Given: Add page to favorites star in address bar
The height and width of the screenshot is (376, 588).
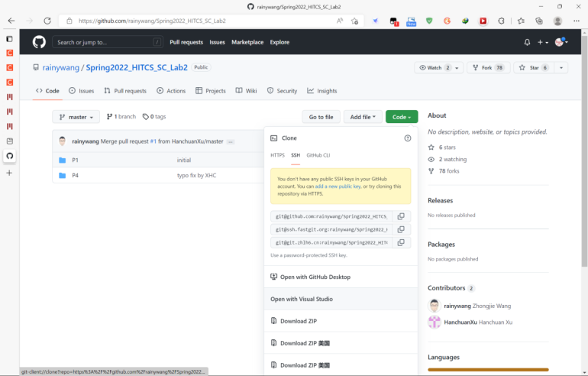Looking at the screenshot, I should point(354,21).
